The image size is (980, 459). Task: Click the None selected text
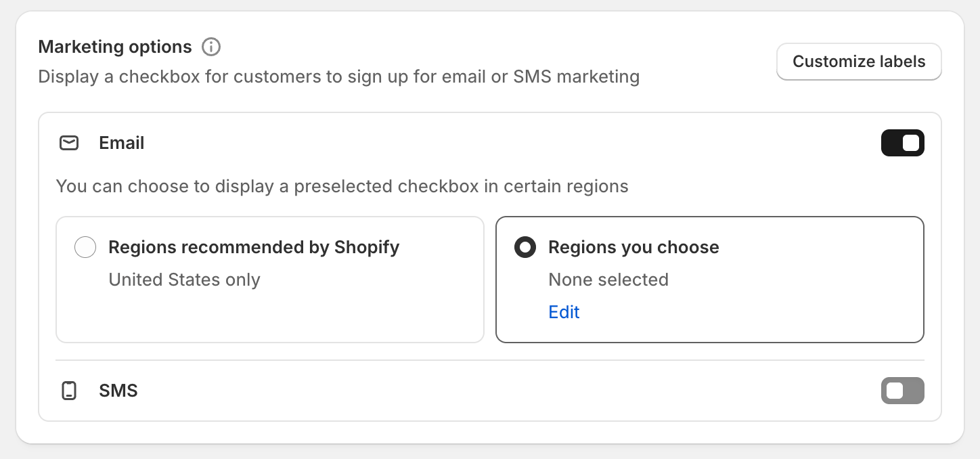pyautogui.click(x=608, y=280)
